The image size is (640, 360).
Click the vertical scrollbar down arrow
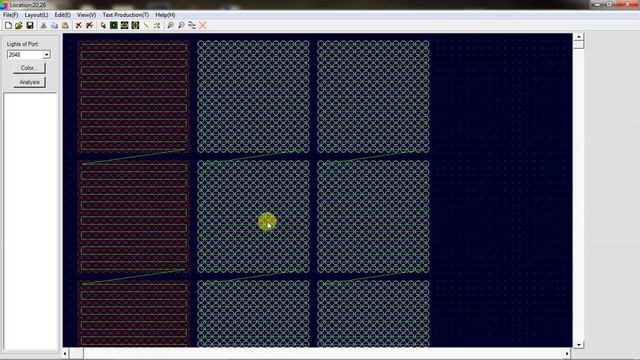coord(578,345)
